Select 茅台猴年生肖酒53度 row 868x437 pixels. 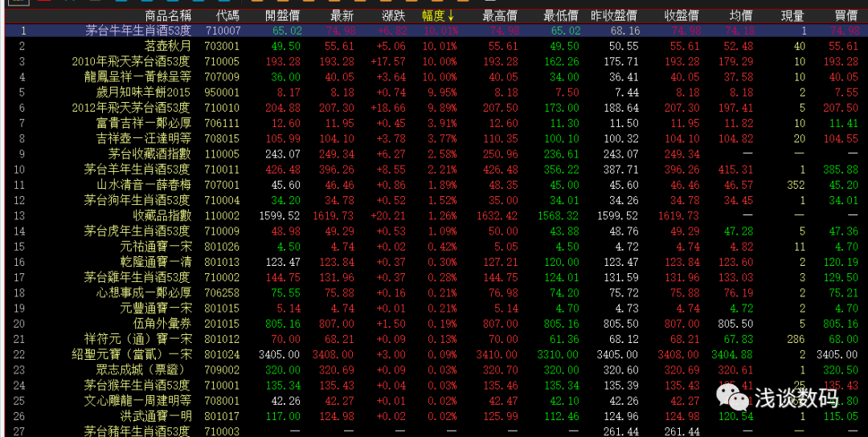[436, 385]
